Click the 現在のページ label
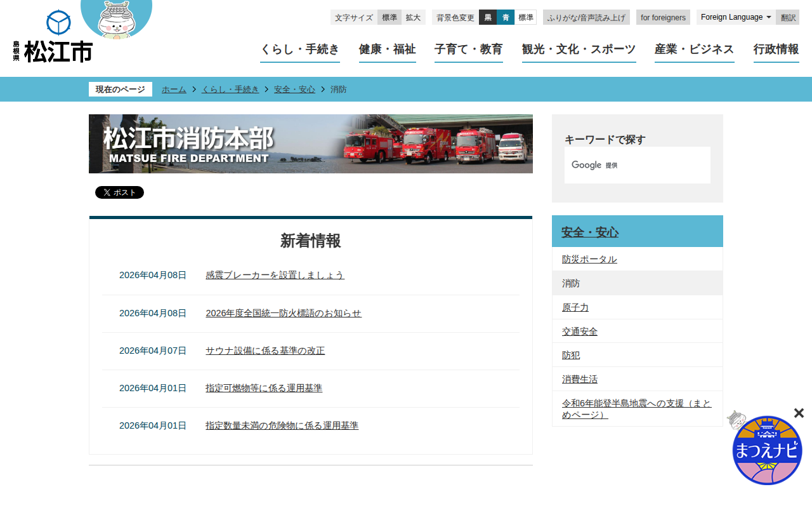 (x=121, y=90)
